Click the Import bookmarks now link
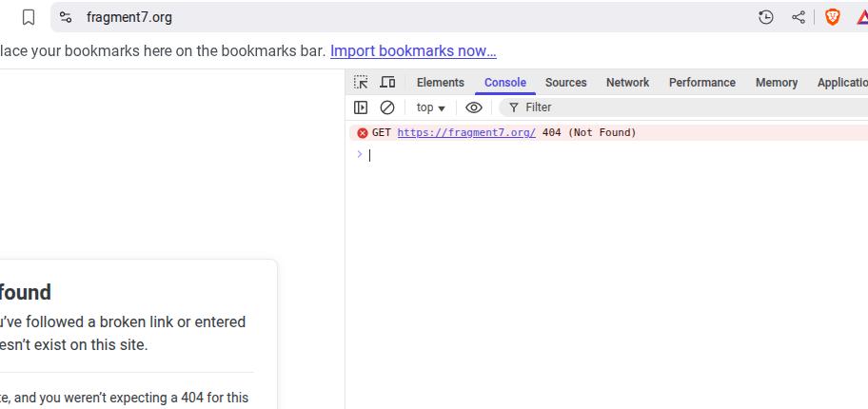 pyautogui.click(x=413, y=51)
